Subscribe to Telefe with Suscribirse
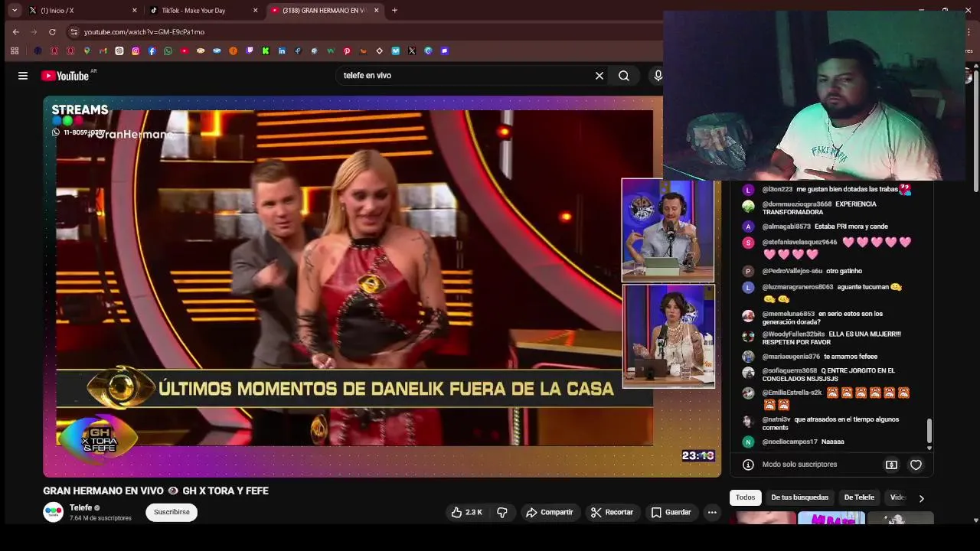The height and width of the screenshot is (551, 980). pyautogui.click(x=171, y=513)
